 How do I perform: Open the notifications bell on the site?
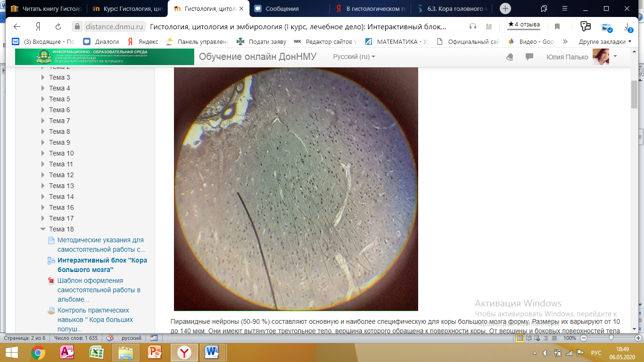(510, 57)
